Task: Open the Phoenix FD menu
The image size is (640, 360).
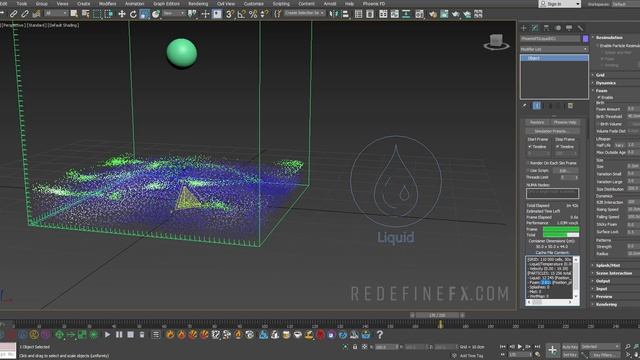Action: pyautogui.click(x=373, y=4)
